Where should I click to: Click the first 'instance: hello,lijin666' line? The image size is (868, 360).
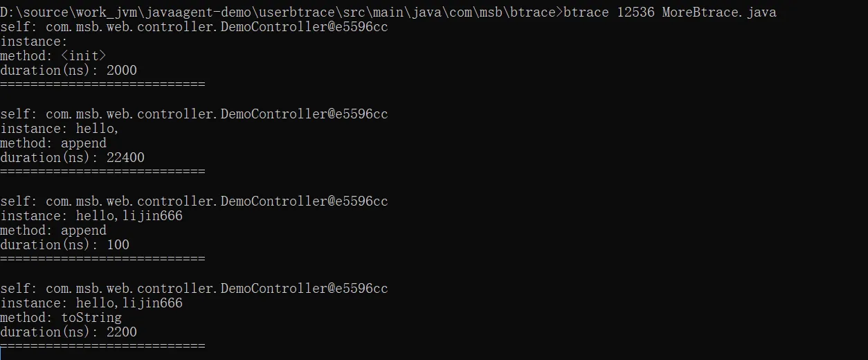point(91,216)
